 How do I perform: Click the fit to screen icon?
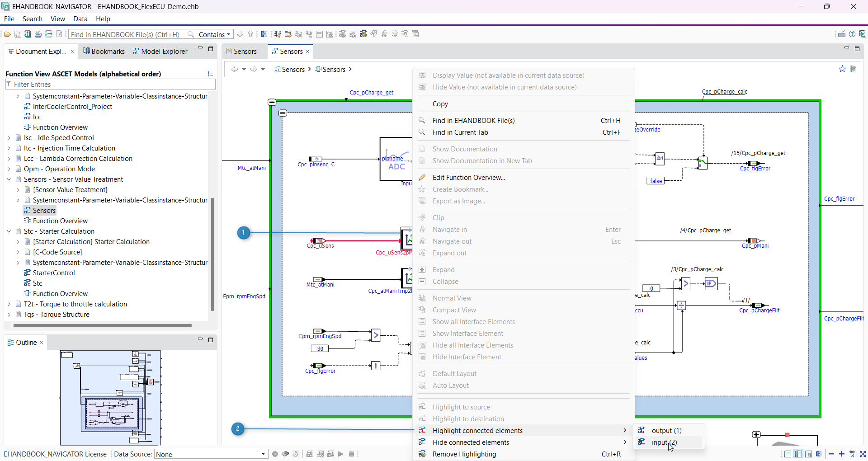tap(863, 454)
